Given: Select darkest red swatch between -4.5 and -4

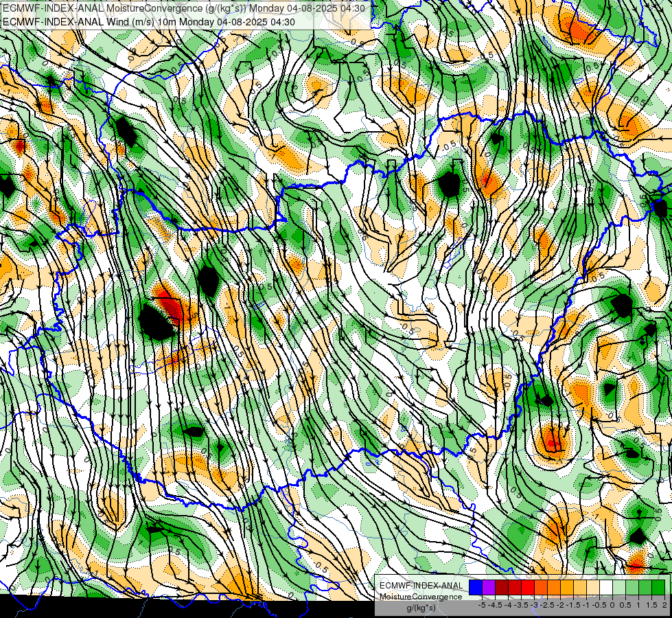Looking at the screenshot, I should click(502, 588).
